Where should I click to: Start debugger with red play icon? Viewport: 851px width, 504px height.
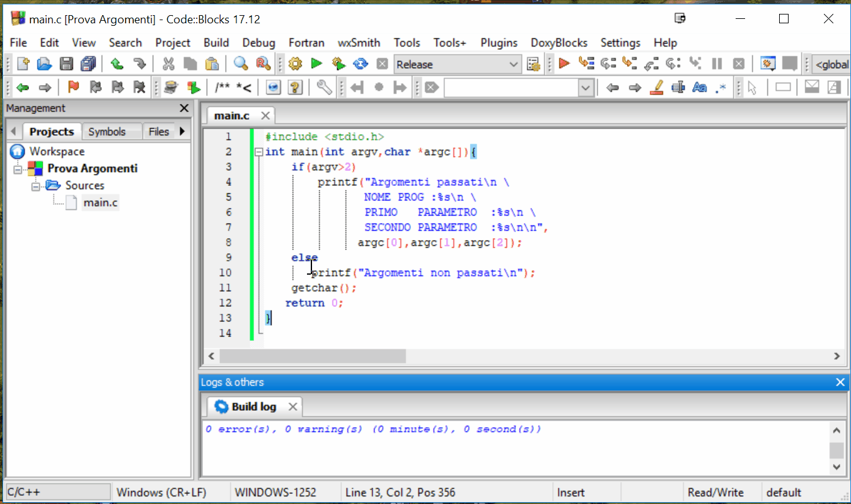point(564,64)
